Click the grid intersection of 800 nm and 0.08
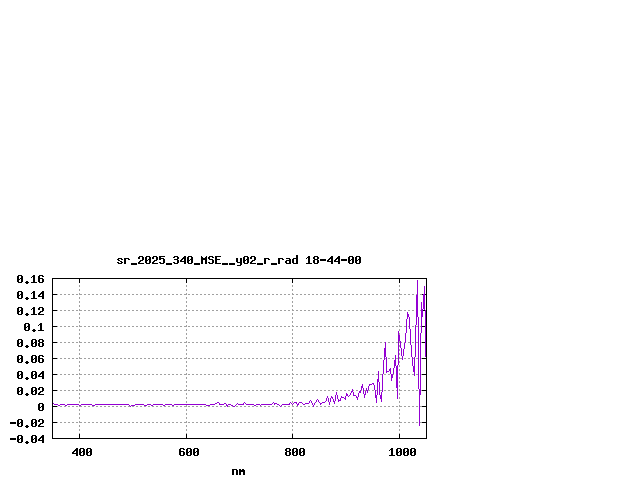The image size is (640, 480). coord(293,343)
